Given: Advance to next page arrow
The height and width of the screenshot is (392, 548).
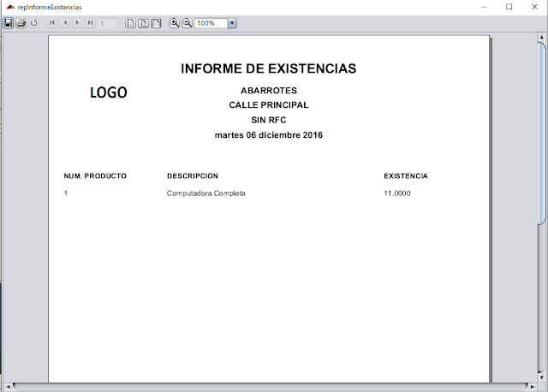Looking at the screenshot, I should 77,23.
